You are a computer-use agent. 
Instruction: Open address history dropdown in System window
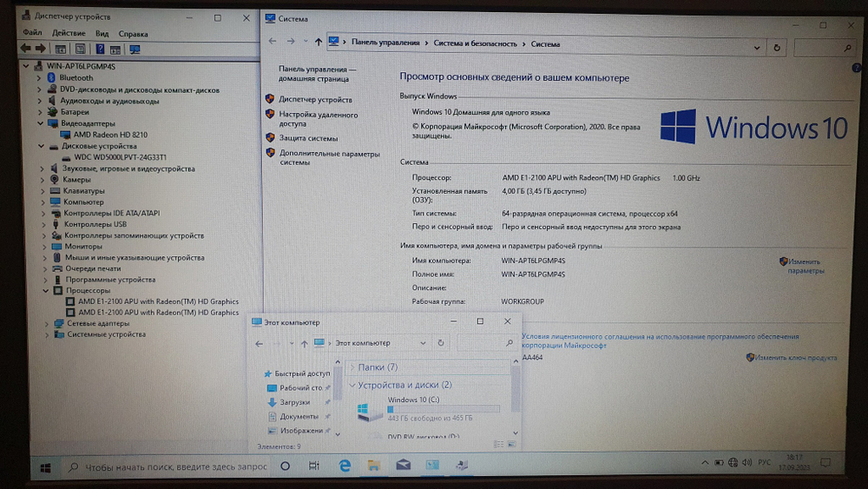(757, 48)
